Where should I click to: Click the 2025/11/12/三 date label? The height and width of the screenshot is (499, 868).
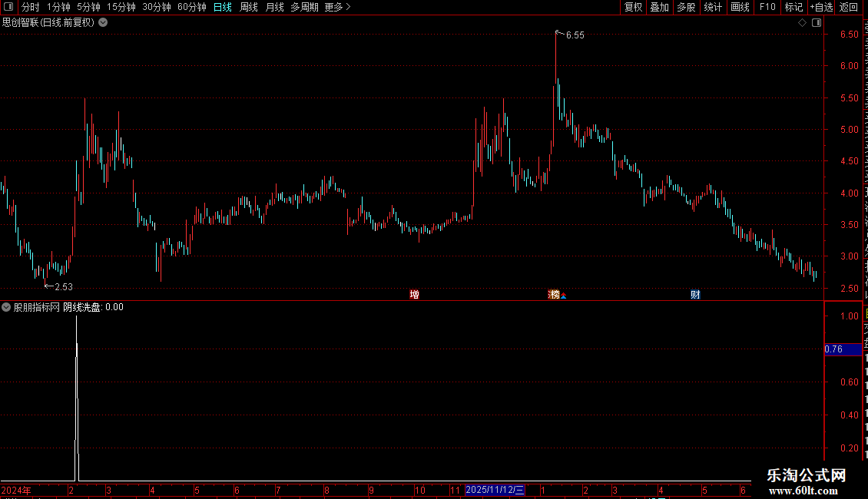[x=495, y=490]
